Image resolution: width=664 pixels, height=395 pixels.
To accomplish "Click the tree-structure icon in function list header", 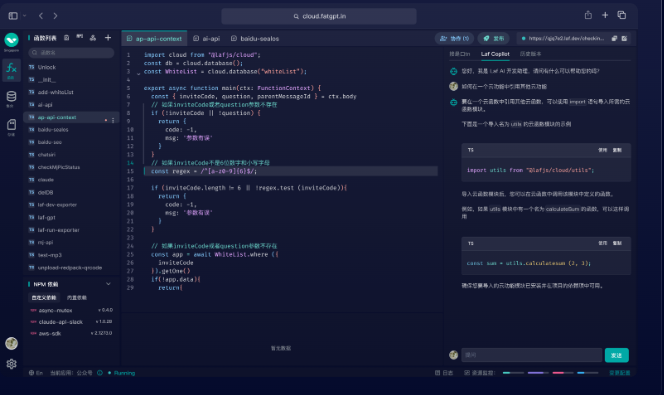I will (x=93, y=38).
